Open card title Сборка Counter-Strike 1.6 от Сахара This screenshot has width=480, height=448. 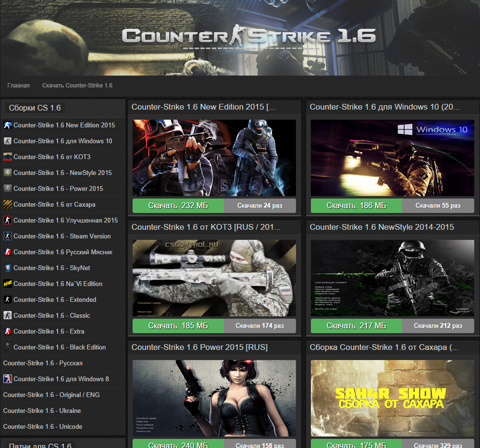(x=384, y=347)
